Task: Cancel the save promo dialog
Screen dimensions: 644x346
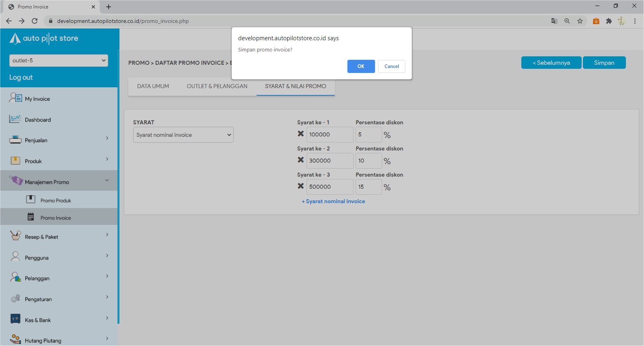Action: click(391, 66)
